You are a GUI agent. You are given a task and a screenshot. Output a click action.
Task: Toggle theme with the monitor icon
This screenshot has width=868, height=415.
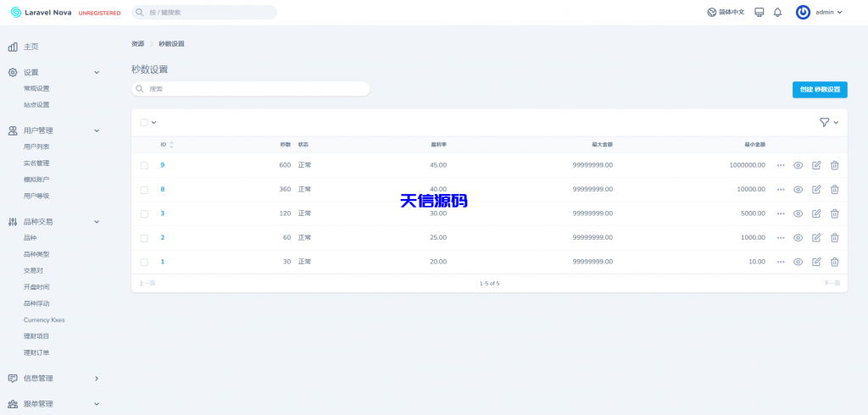759,12
